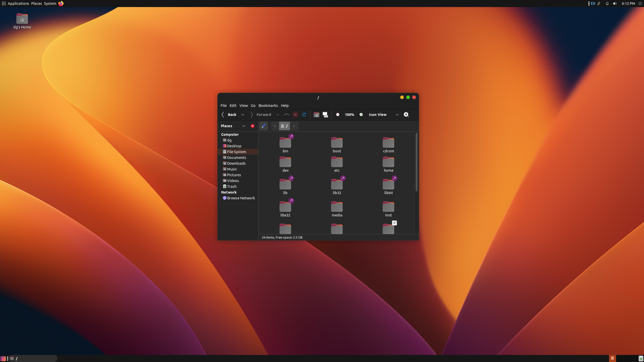Expand the Back navigation dropdown
Viewport: 644px width, 362px height.
(243, 114)
